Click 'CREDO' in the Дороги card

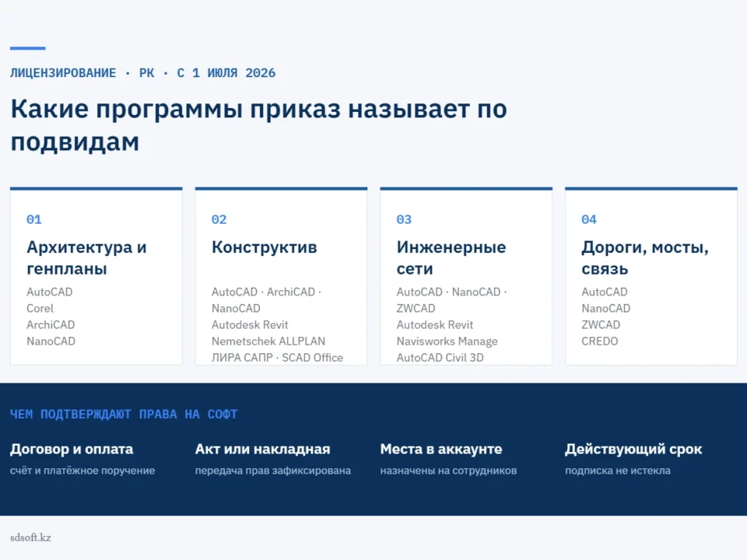pyautogui.click(x=599, y=341)
